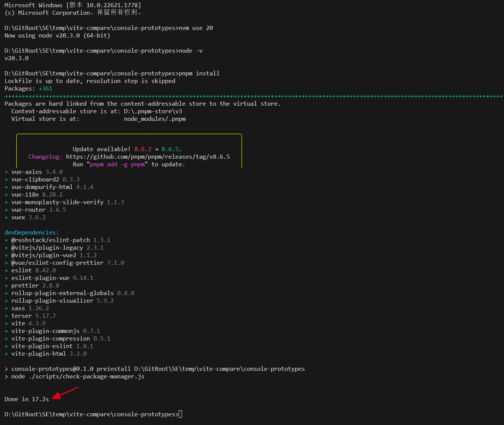Screen dimensions: 504x425
Task: Select the 'Done in 17.2s' text
Action: click(27, 399)
